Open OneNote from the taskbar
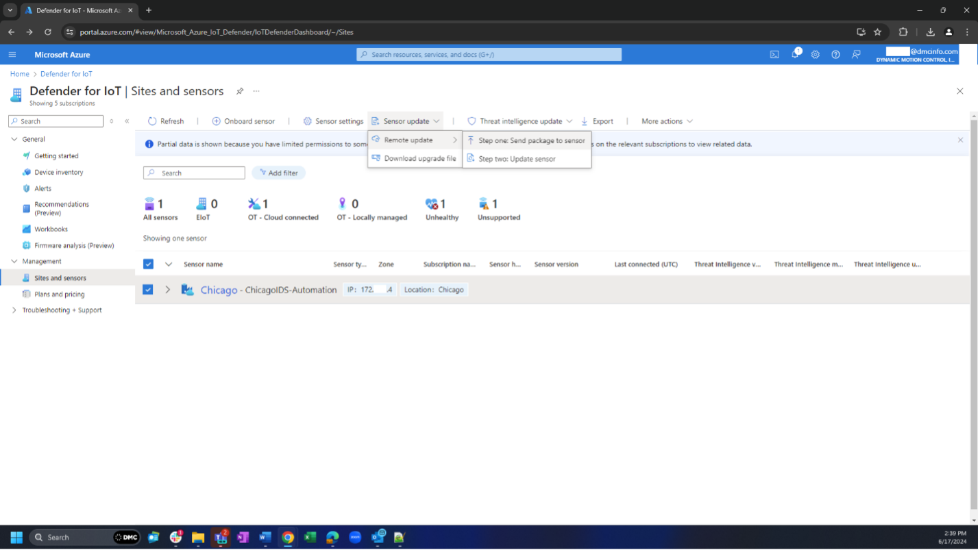Image resolution: width=980 pixels, height=552 pixels. 243,538
